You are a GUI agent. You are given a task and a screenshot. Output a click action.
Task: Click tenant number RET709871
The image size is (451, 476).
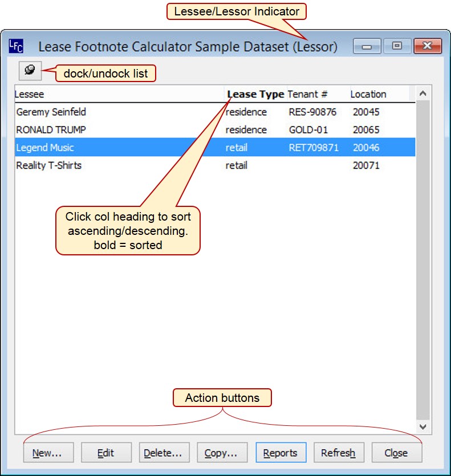[x=314, y=148]
